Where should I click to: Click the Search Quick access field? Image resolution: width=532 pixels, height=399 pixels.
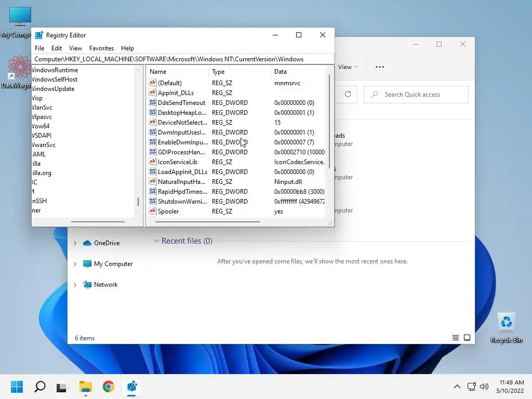point(416,95)
